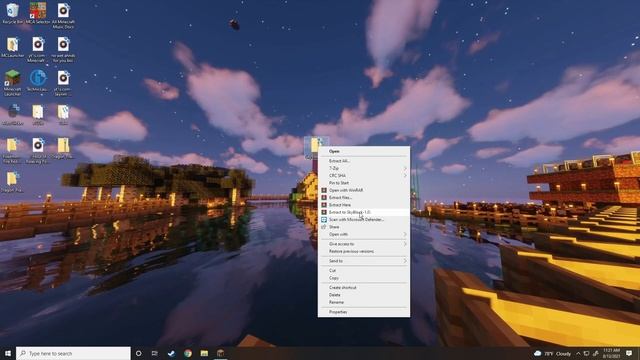The image size is (640, 360).
Task: Open the weather widget showing Cloudy
Action: click(x=552, y=353)
